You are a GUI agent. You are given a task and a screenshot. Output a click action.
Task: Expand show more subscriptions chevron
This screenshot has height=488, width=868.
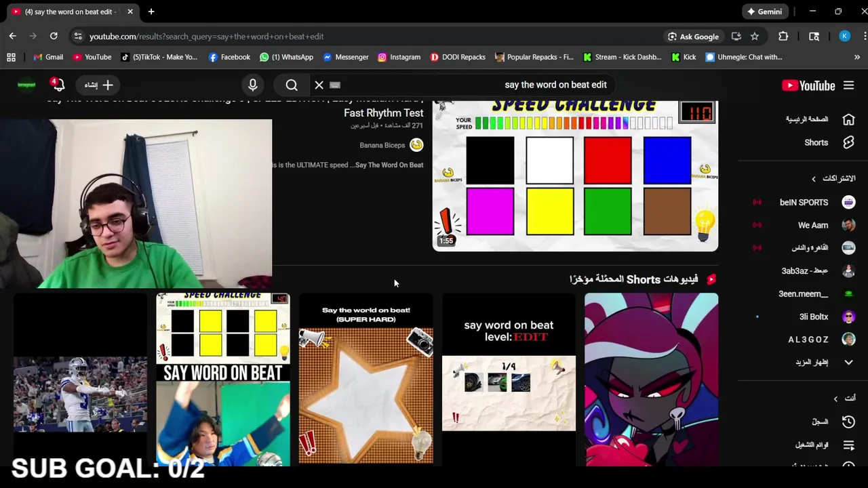pyautogui.click(x=848, y=362)
